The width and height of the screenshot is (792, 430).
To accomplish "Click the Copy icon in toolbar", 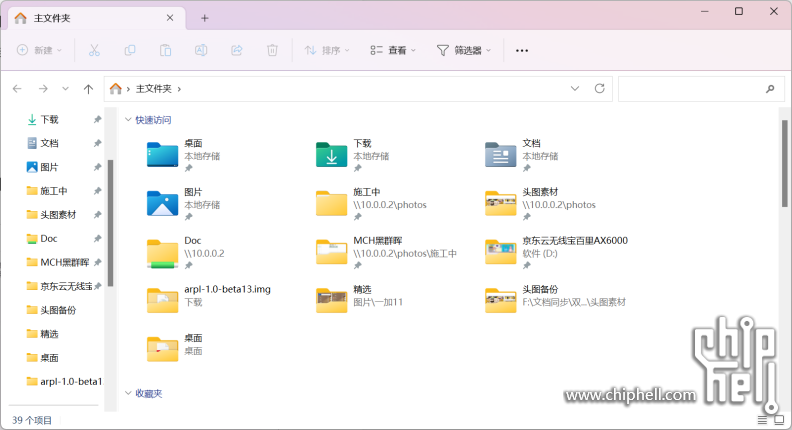I will [130, 50].
